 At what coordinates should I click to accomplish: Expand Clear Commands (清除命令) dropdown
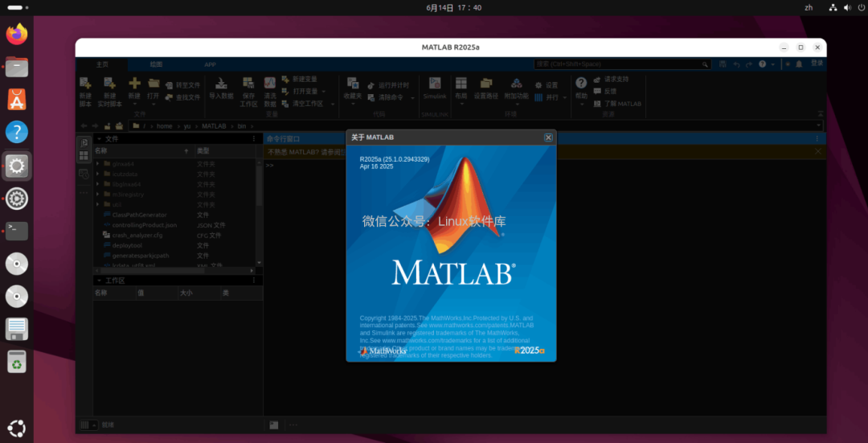click(412, 97)
